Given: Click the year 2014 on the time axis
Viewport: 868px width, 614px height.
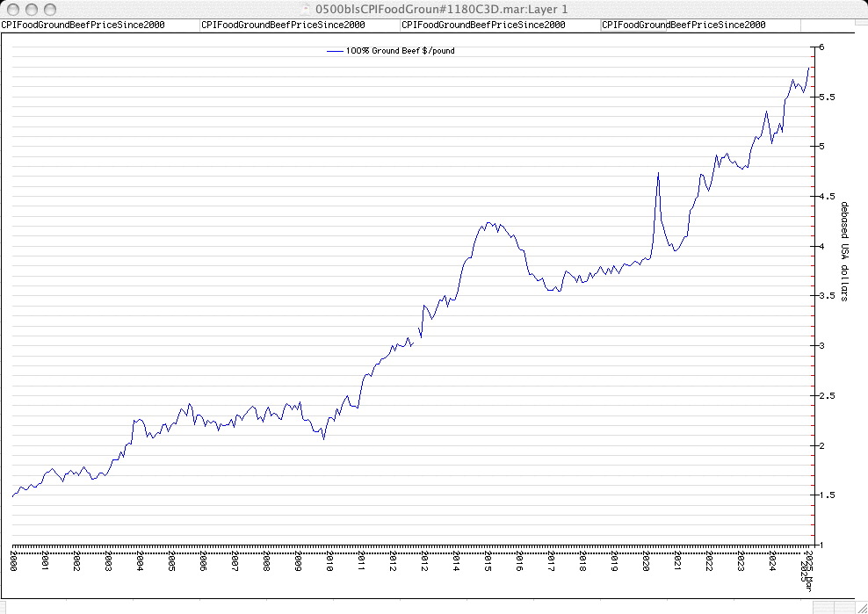Looking at the screenshot, I should tap(456, 560).
